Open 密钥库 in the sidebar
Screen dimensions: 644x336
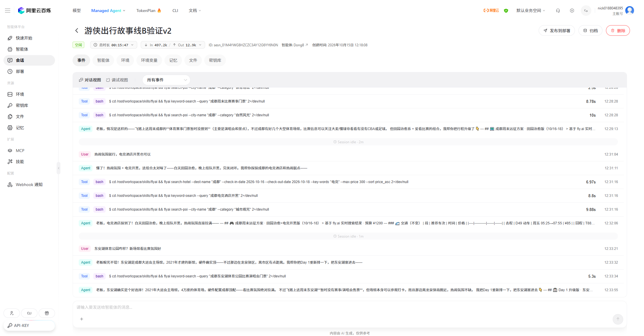(29, 105)
